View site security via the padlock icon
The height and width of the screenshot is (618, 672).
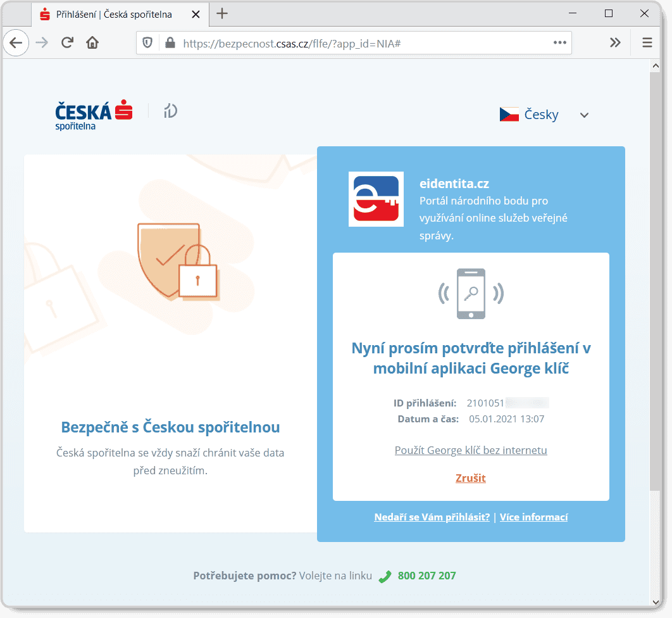(170, 42)
